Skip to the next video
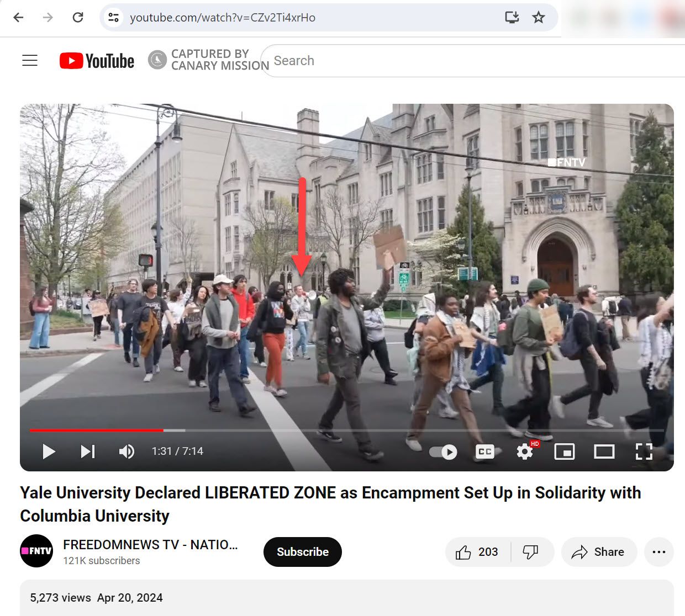685x616 pixels. (87, 452)
